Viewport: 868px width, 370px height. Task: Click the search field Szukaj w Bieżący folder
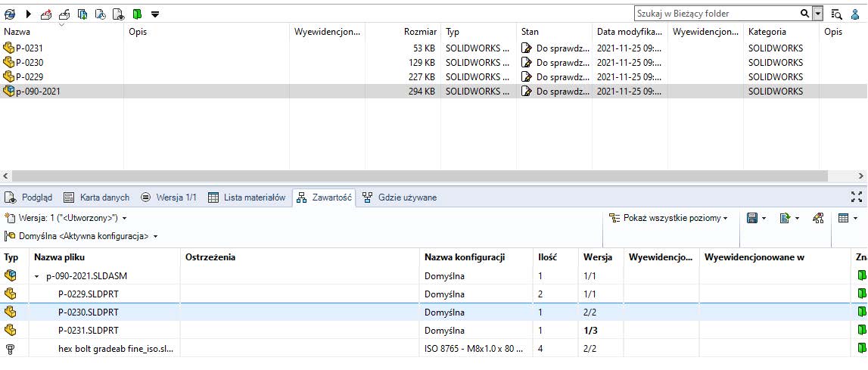(x=715, y=13)
